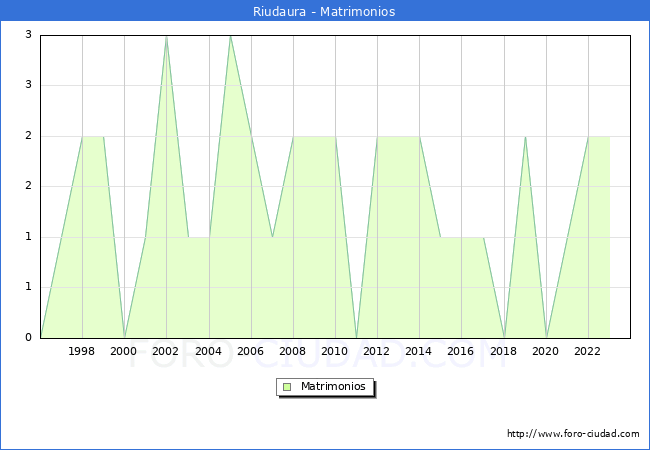The height and width of the screenshot is (450, 650).
Task: Select the 2010 x-axis label
Action: click(335, 351)
